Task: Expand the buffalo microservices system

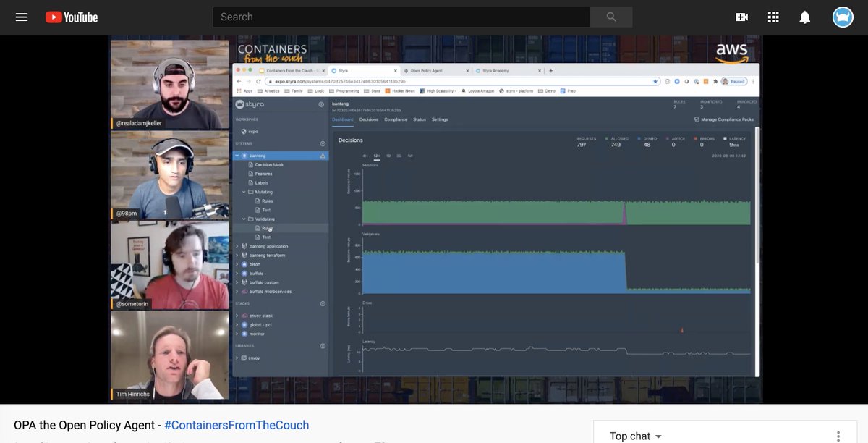Action: click(x=237, y=292)
